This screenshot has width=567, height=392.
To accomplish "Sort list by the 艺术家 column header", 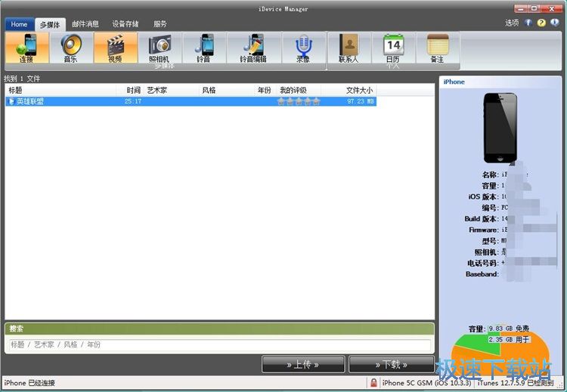I will 172,91.
